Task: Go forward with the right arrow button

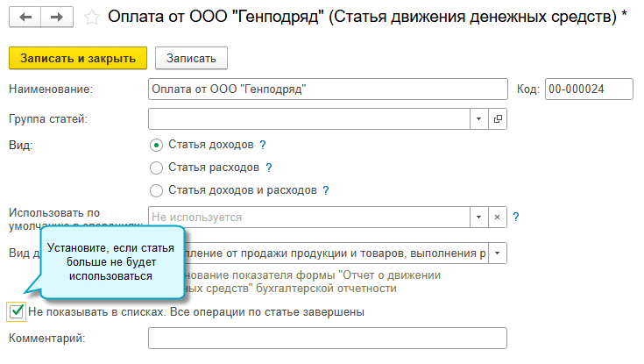Action: pyautogui.click(x=57, y=18)
